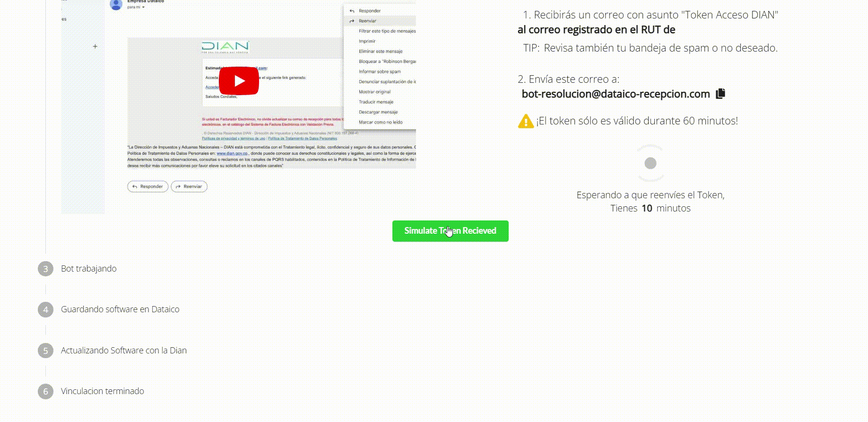
Task: Select step 3 Bot trabajando circle
Action: [45, 269]
